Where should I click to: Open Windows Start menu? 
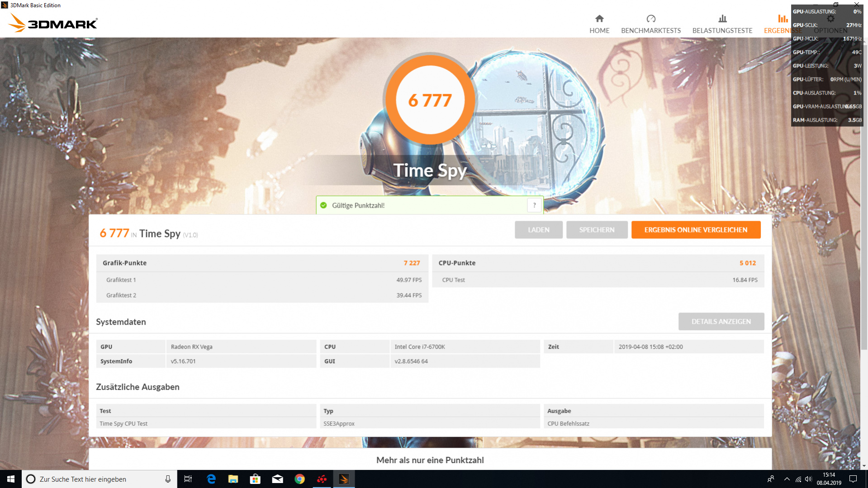coord(11,479)
